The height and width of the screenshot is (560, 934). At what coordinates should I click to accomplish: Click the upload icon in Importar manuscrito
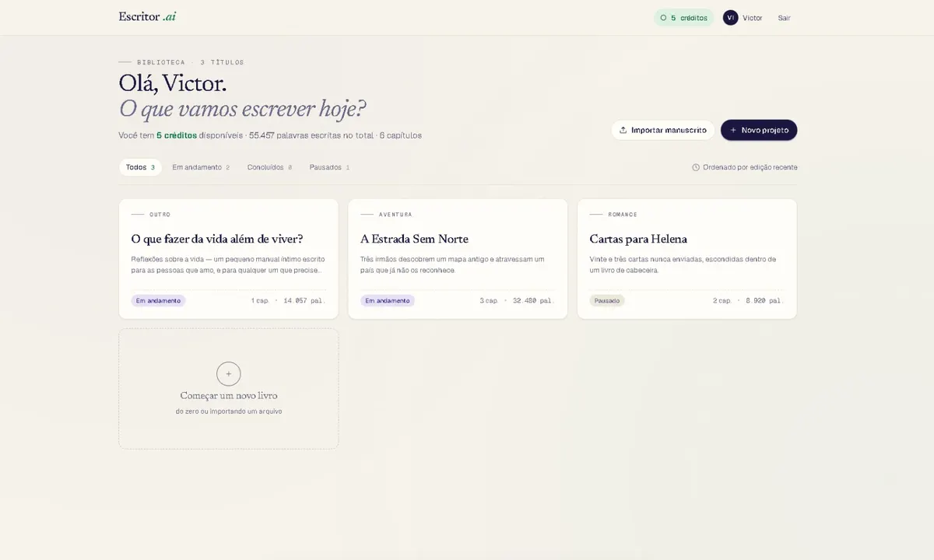click(x=623, y=130)
